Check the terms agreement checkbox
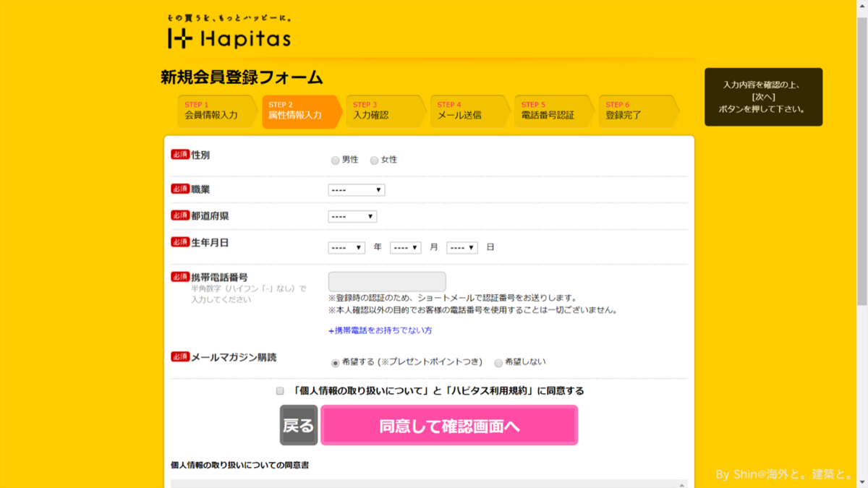Image resolution: width=868 pixels, height=488 pixels. click(x=280, y=391)
